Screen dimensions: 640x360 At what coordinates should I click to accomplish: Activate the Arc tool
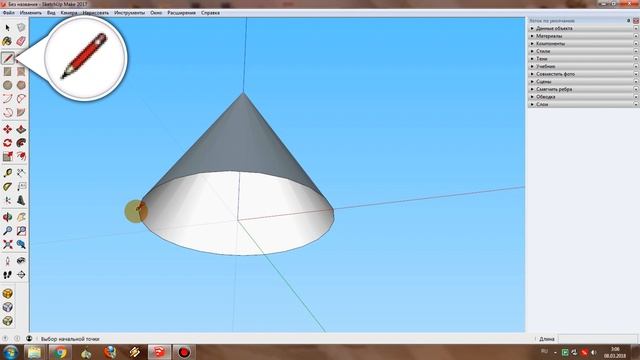pos(7,99)
